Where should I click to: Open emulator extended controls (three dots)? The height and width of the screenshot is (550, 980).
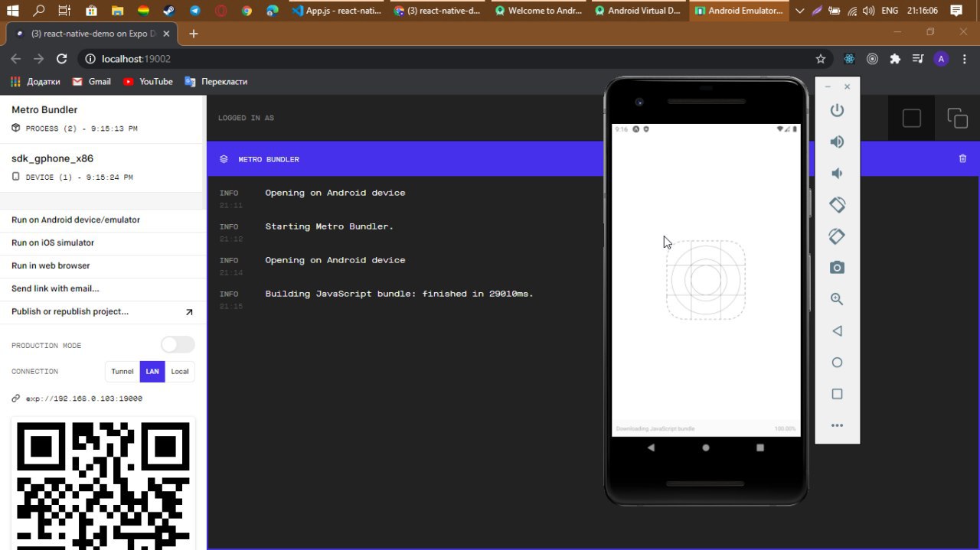click(837, 425)
